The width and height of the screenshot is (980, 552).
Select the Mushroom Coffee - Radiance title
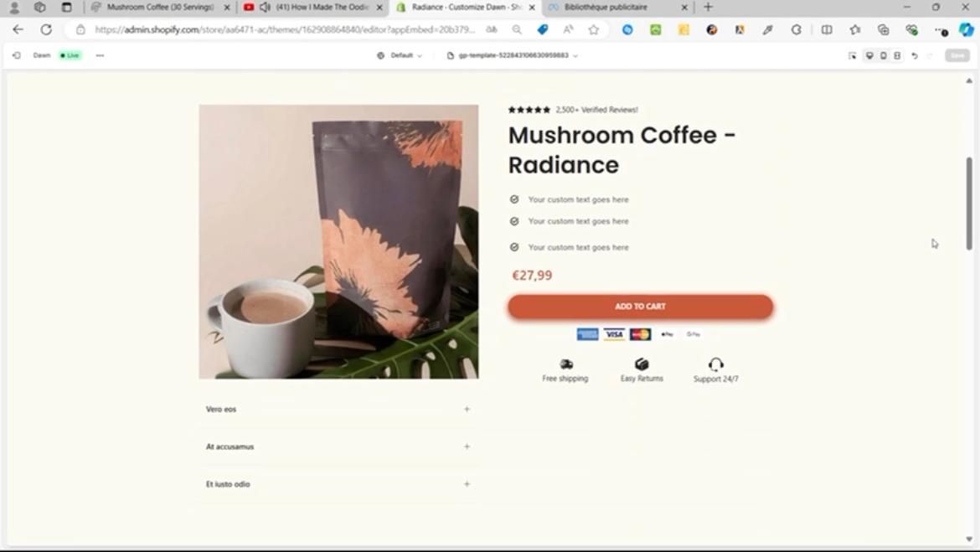click(x=622, y=150)
